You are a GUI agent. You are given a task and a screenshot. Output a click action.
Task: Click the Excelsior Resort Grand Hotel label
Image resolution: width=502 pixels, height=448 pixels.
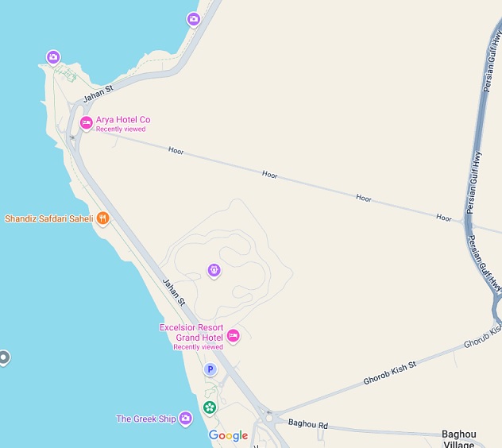pyautogui.click(x=191, y=332)
